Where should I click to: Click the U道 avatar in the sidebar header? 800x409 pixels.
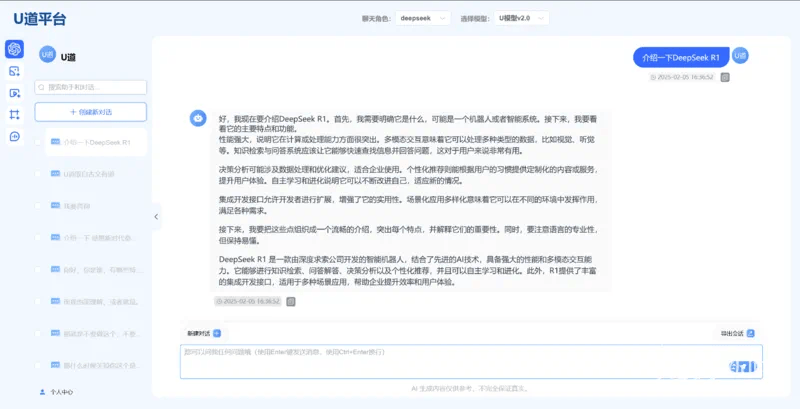coord(47,54)
